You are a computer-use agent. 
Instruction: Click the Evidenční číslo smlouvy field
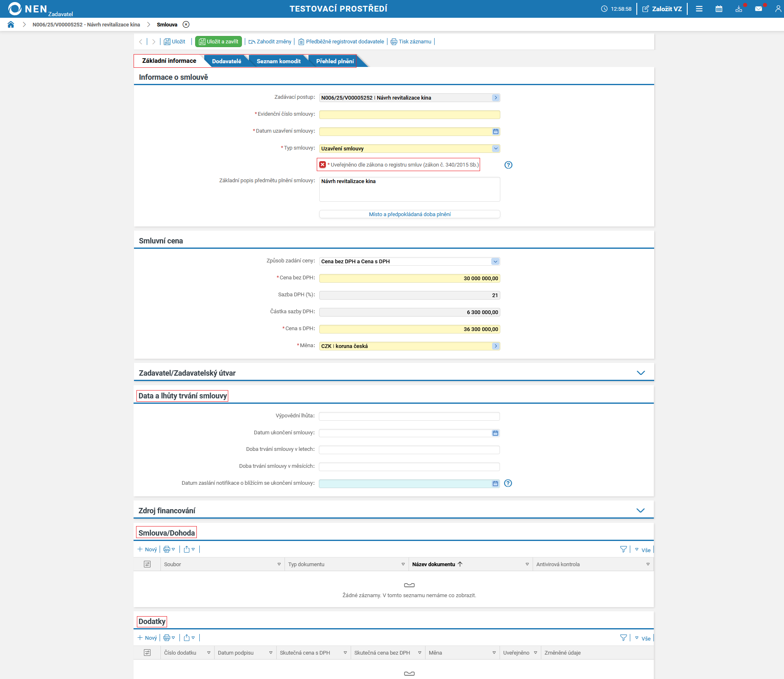[409, 114]
